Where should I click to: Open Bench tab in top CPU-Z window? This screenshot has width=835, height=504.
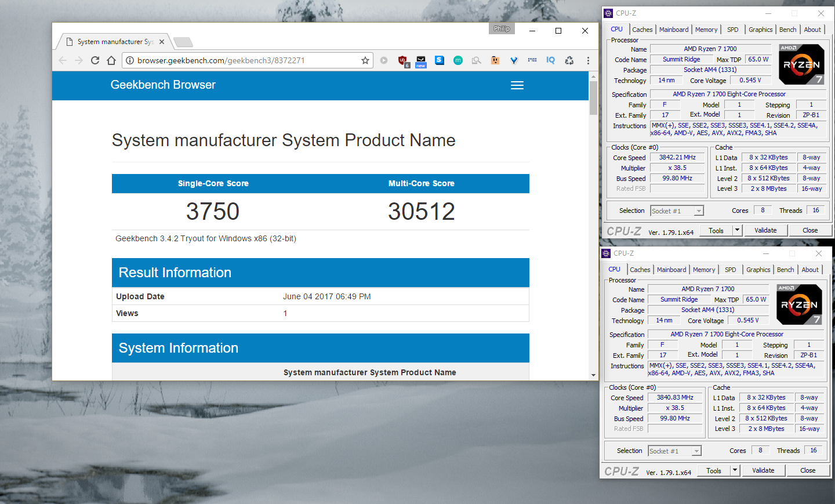pos(788,30)
